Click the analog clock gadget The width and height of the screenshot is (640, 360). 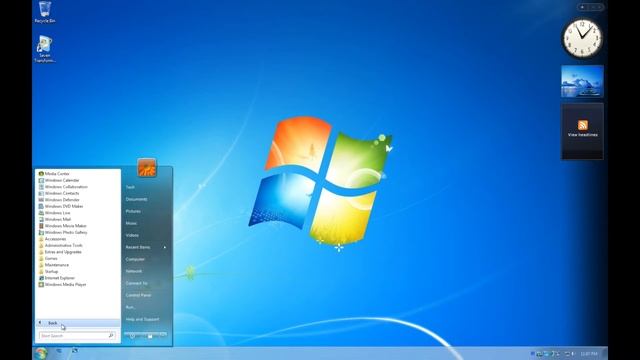point(582,38)
